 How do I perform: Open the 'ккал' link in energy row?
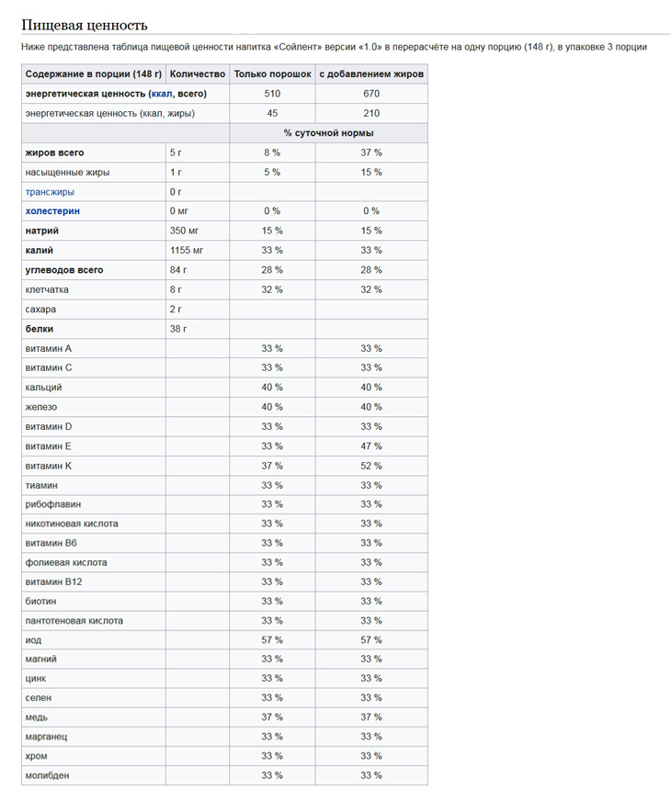[162, 94]
